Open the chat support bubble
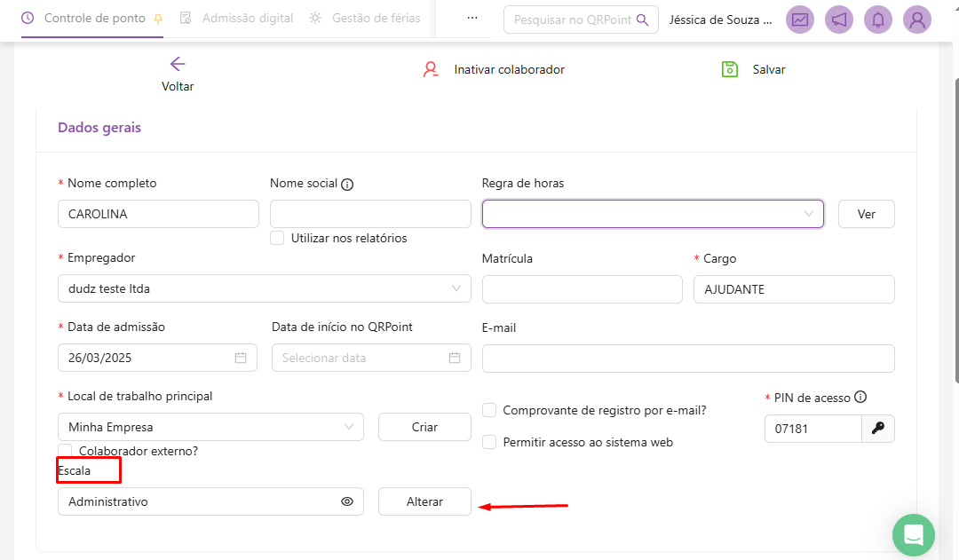The height and width of the screenshot is (560, 959). pyautogui.click(x=914, y=535)
